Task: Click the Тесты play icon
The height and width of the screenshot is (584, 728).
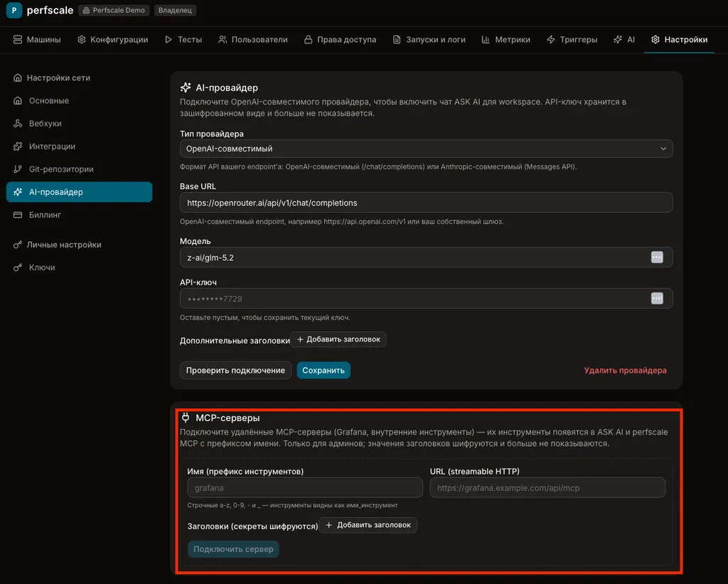Action: [168, 40]
